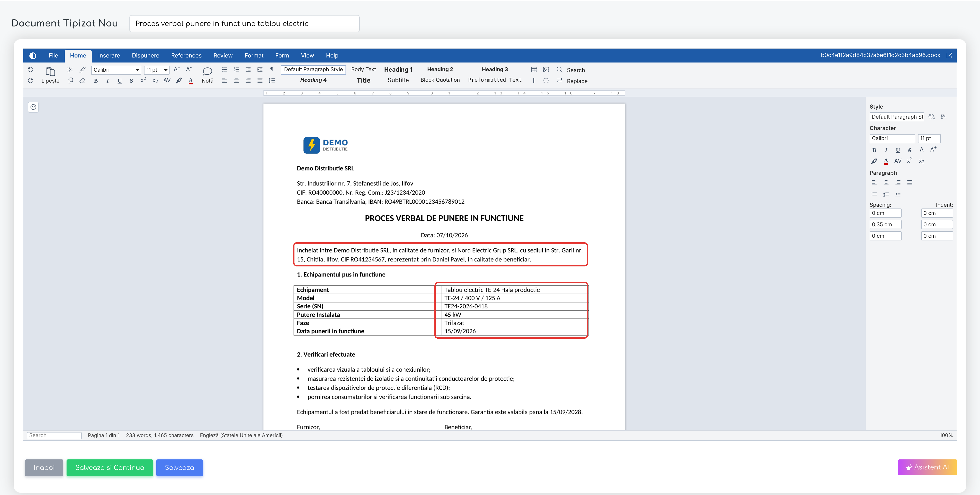Click the document title input field
This screenshot has height=495, width=980.
[x=244, y=23]
